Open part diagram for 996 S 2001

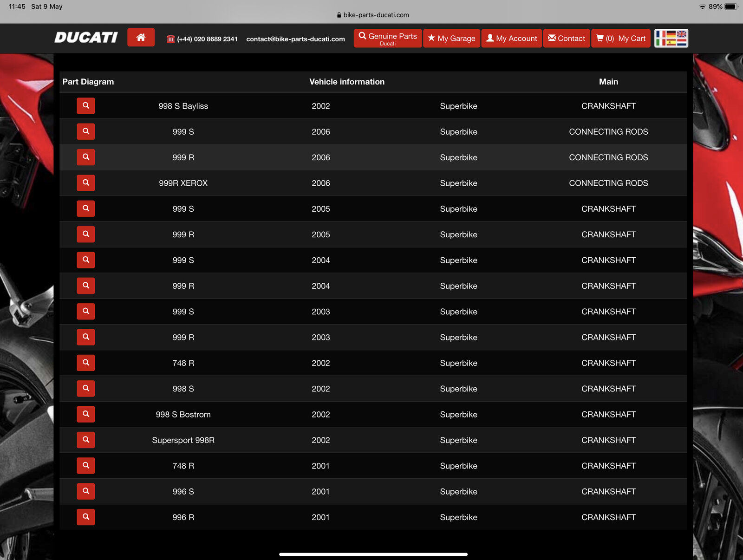pyautogui.click(x=86, y=491)
